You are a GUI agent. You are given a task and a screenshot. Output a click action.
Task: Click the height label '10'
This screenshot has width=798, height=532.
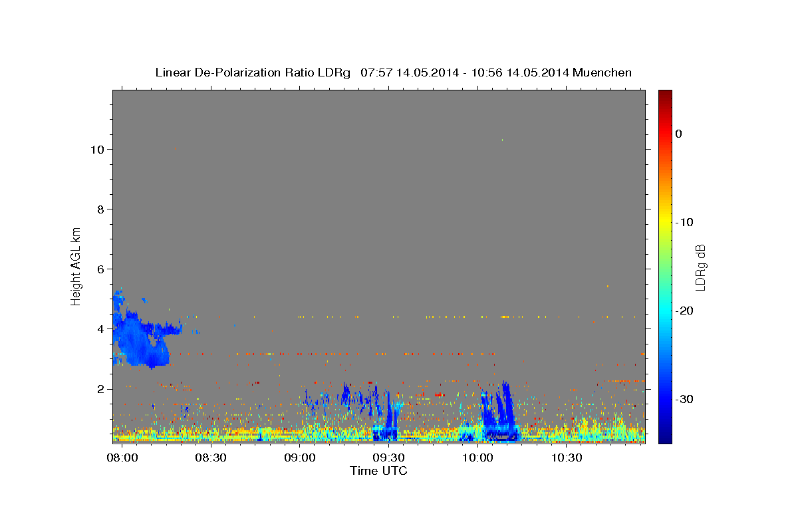[98, 150]
